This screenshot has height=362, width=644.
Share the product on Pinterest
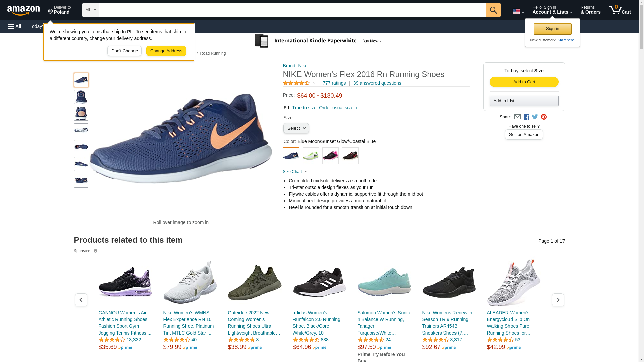tap(544, 117)
